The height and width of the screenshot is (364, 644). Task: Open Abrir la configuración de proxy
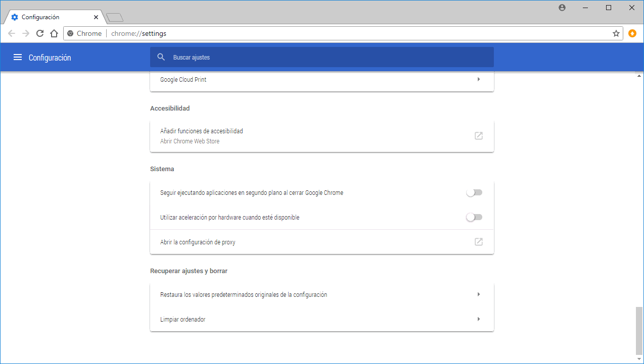pyautogui.click(x=198, y=242)
